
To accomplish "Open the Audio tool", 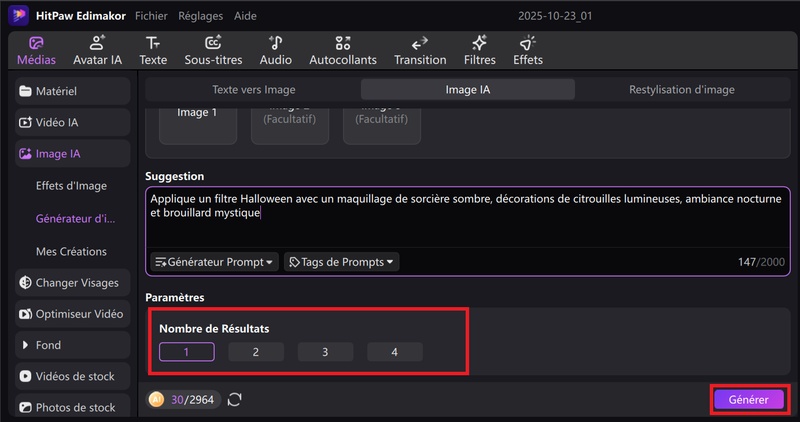I will click(x=276, y=50).
